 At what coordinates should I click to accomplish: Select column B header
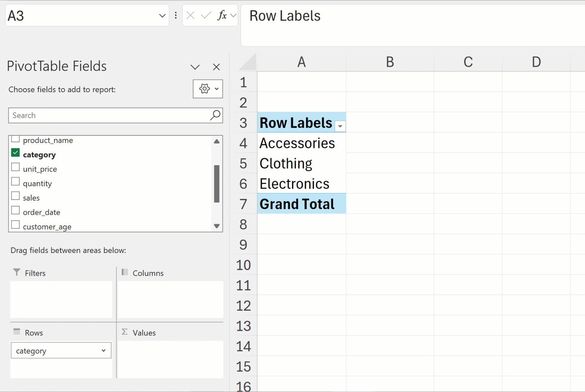pyautogui.click(x=390, y=62)
